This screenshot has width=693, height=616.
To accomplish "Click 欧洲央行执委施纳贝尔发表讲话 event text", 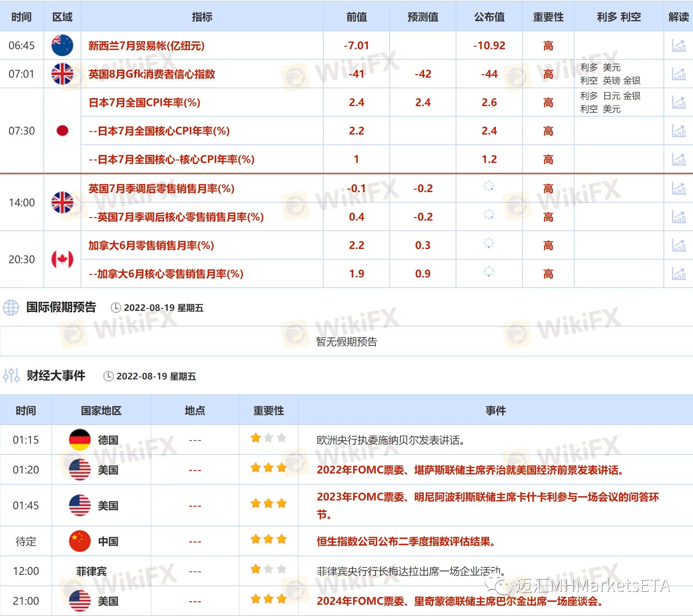I will pos(390,440).
